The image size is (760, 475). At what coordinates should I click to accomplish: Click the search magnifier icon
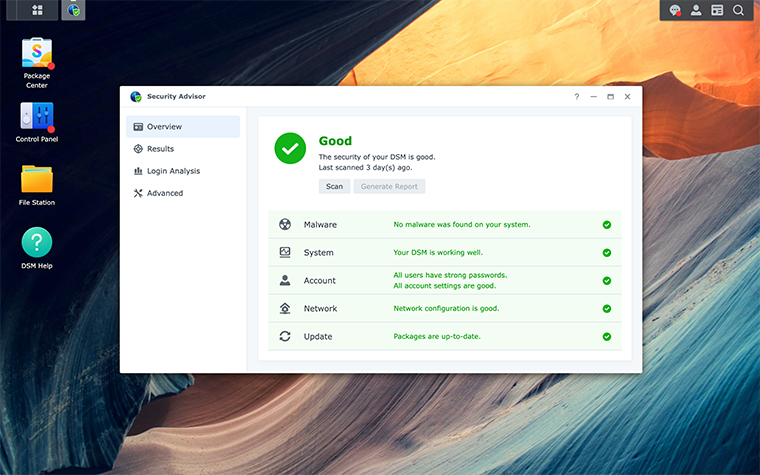point(738,10)
